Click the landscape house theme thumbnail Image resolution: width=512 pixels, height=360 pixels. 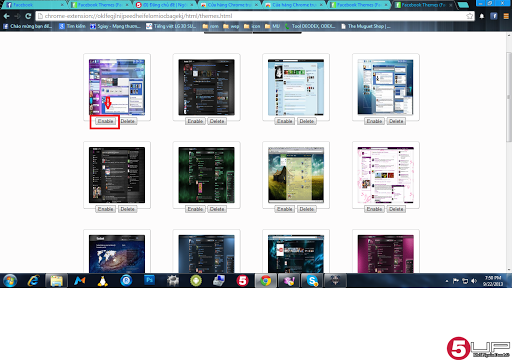(296, 175)
